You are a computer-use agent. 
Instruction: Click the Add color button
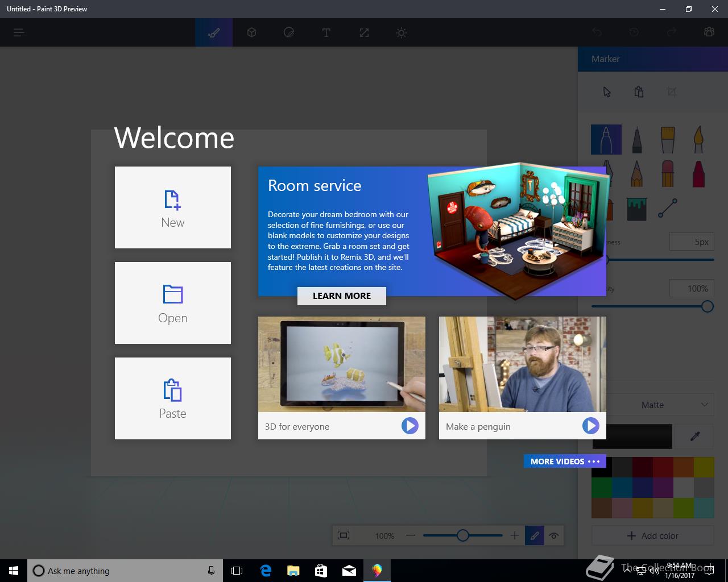pos(653,535)
